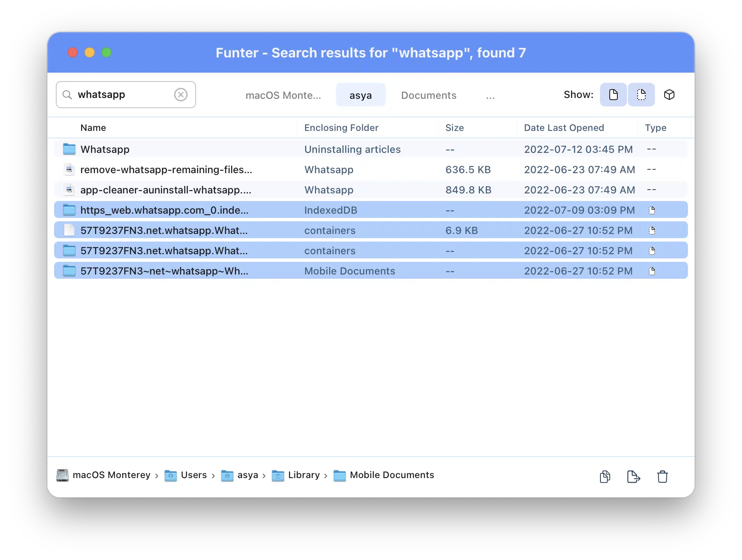Image resolution: width=742 pixels, height=560 pixels.
Task: Click hidden type icon in Mobile Documents row
Action: 652,271
